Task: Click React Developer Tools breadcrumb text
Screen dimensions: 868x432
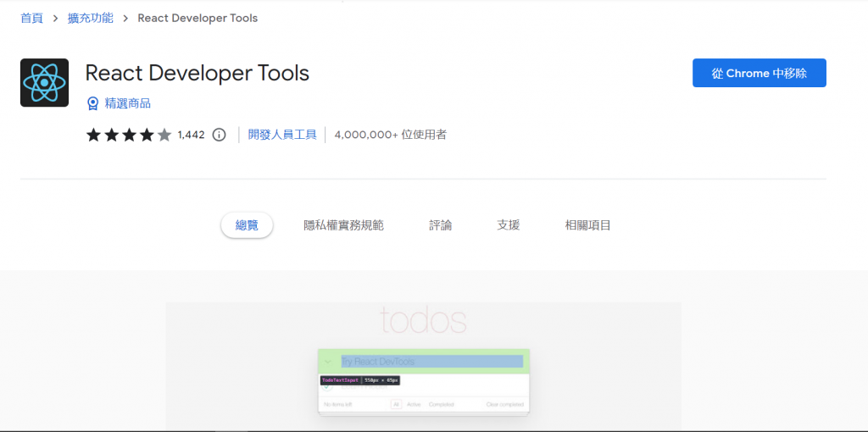Action: click(x=198, y=19)
